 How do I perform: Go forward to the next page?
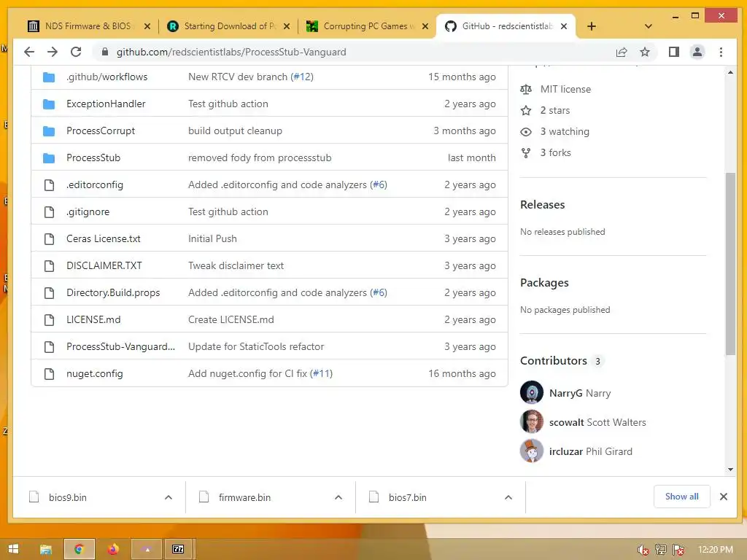(53, 52)
